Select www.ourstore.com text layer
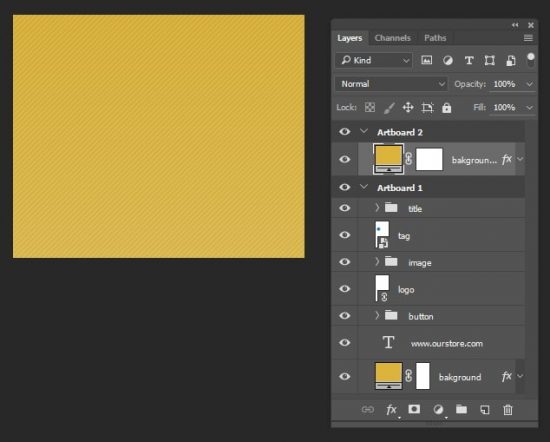550x442 pixels. [429, 343]
